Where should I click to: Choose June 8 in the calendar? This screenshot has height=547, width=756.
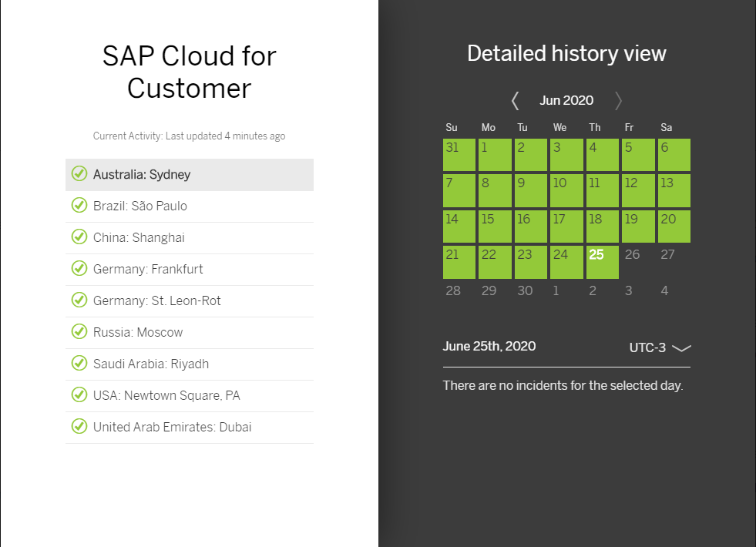(496, 191)
